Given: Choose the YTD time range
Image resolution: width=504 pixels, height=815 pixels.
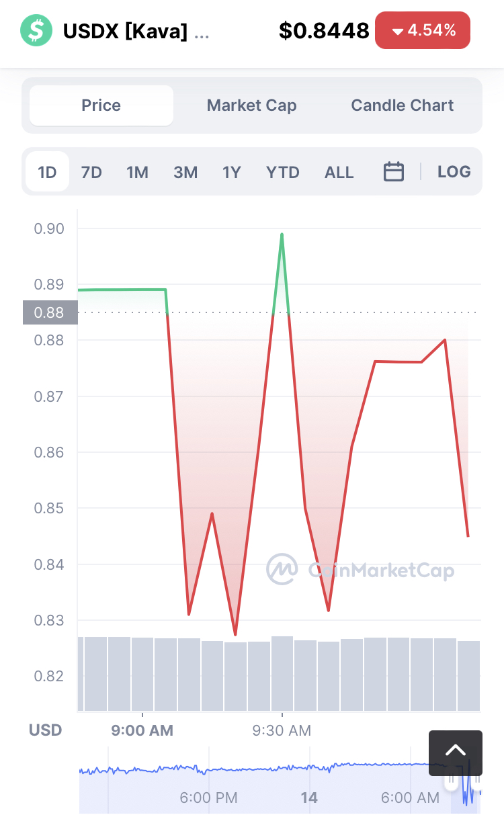Looking at the screenshot, I should (x=282, y=172).
